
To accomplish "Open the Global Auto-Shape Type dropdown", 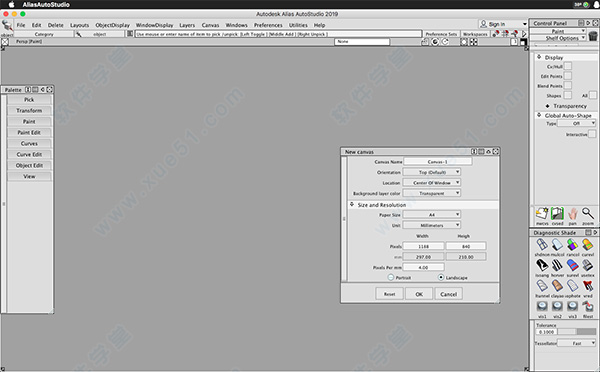I will click(577, 123).
